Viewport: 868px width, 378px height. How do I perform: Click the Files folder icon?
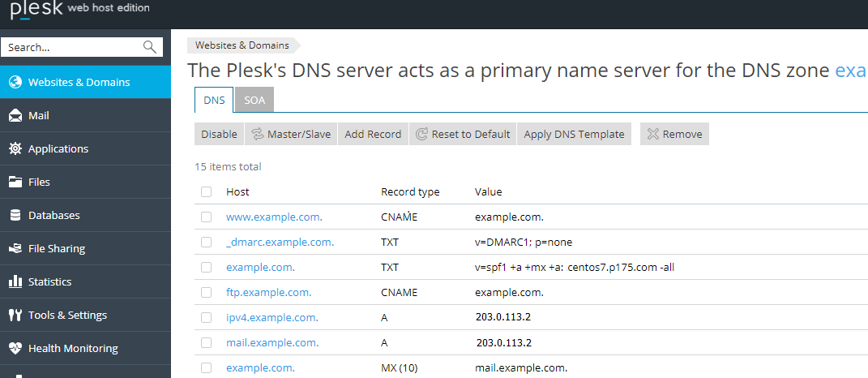15,182
